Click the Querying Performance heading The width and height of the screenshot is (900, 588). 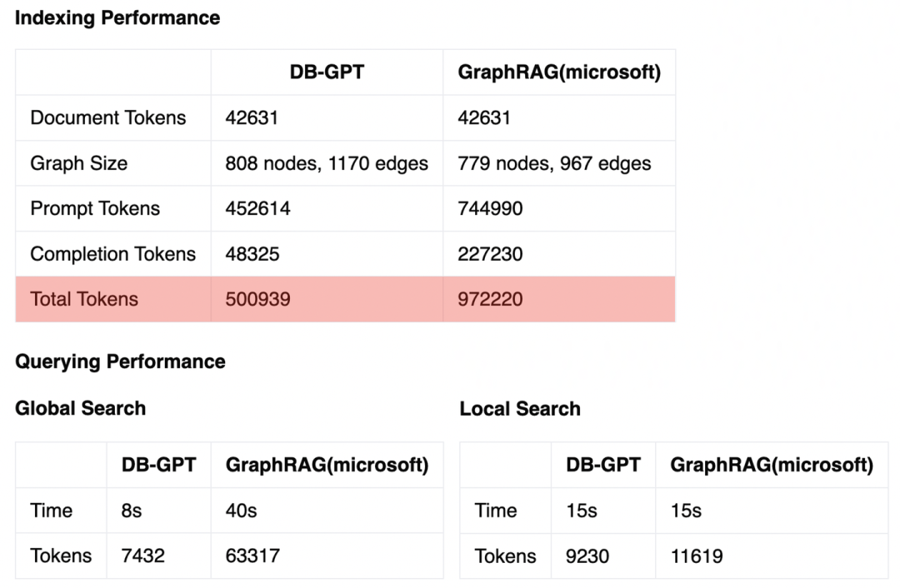tap(120, 361)
